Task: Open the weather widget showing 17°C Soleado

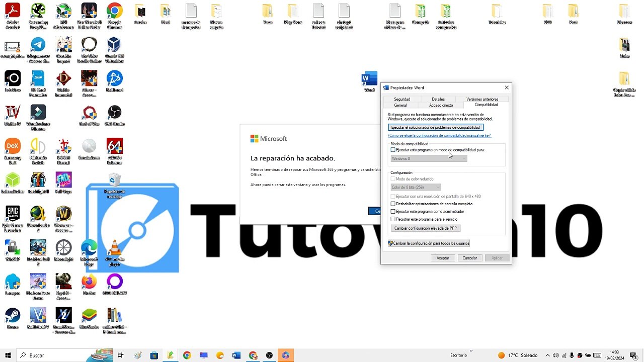Action: (518, 355)
